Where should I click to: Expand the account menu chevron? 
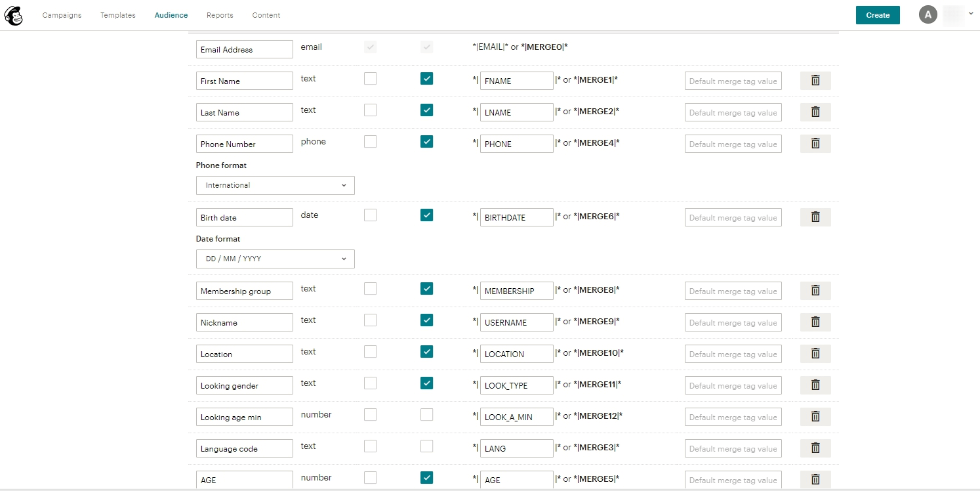click(x=971, y=13)
